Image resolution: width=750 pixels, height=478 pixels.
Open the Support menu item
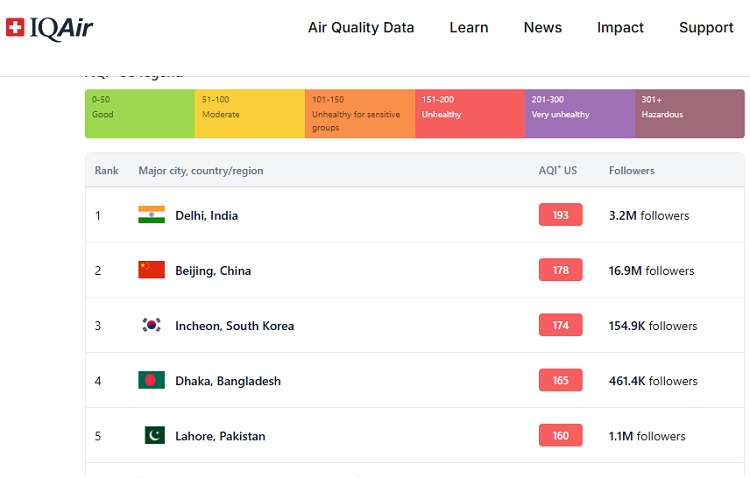706,28
